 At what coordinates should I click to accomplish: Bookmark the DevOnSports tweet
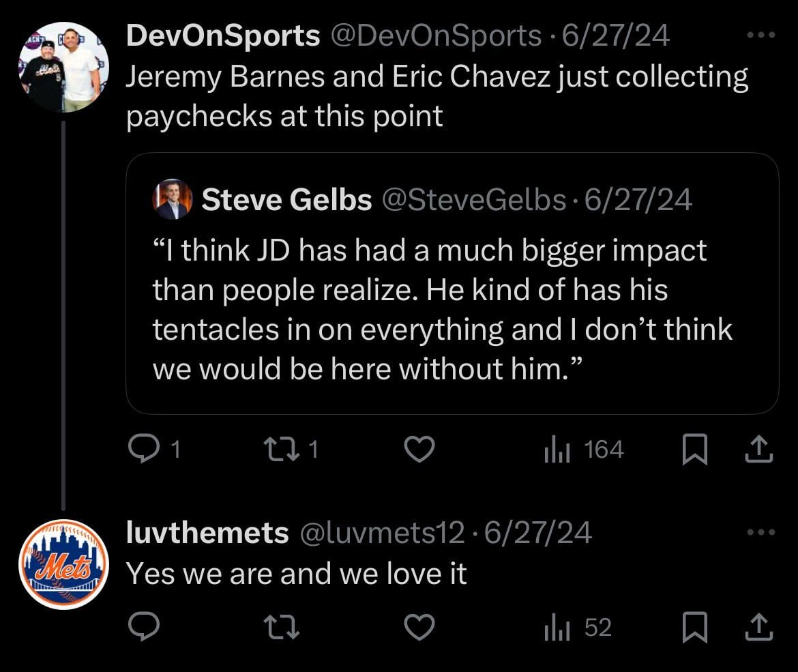click(694, 449)
